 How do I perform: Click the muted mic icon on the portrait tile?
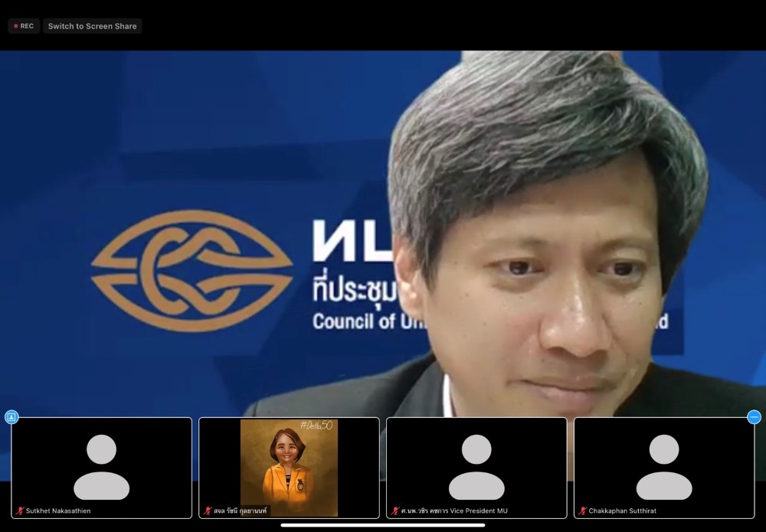click(208, 511)
